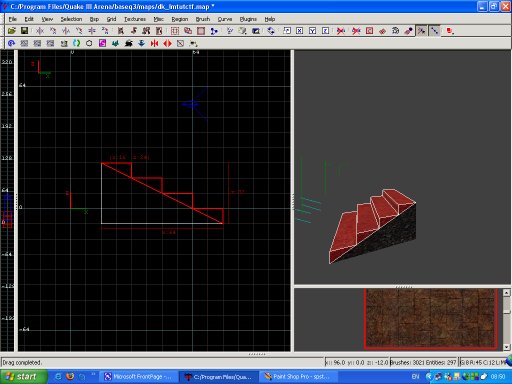Screen dimensions: 512x384
Task: Click the patch bounding box icon
Action: click(x=369, y=31)
